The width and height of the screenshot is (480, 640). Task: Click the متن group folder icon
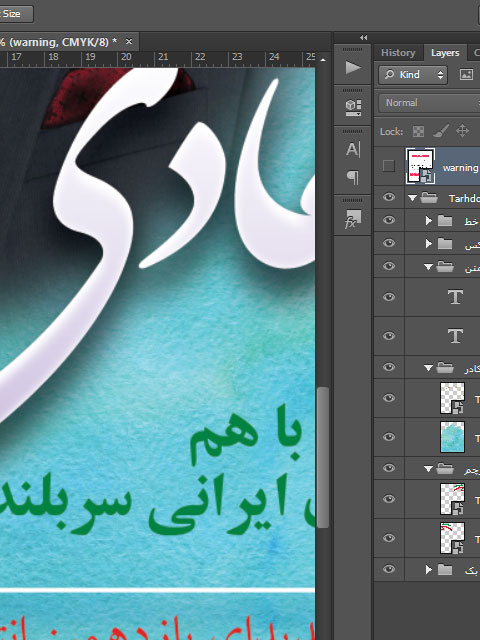point(445,267)
